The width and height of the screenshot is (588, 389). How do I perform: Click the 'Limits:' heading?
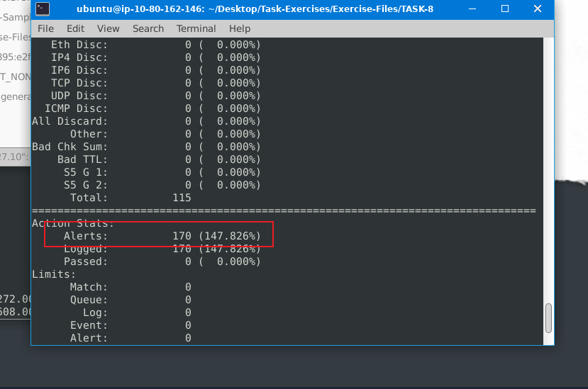(x=54, y=274)
